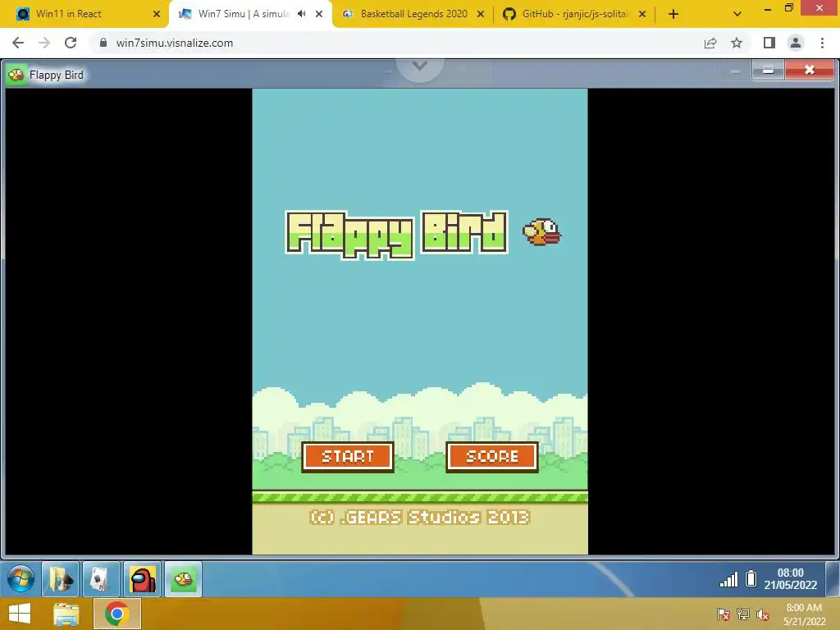Click the host network tray icon
The image size is (840, 630).
pos(743,614)
